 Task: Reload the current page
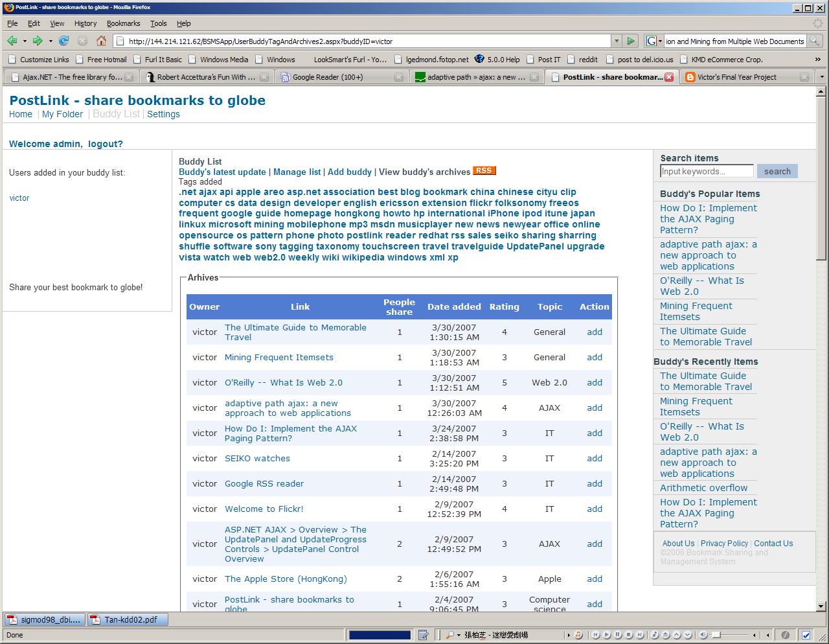tap(63, 41)
